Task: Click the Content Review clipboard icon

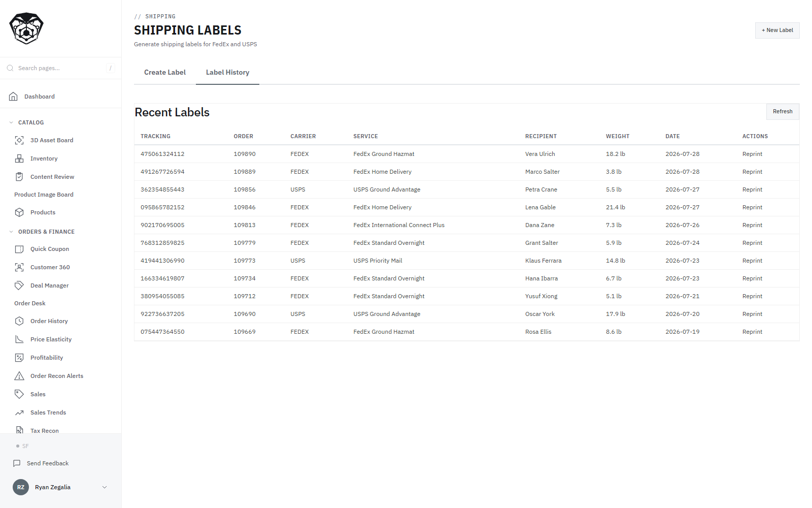Action: pos(19,177)
